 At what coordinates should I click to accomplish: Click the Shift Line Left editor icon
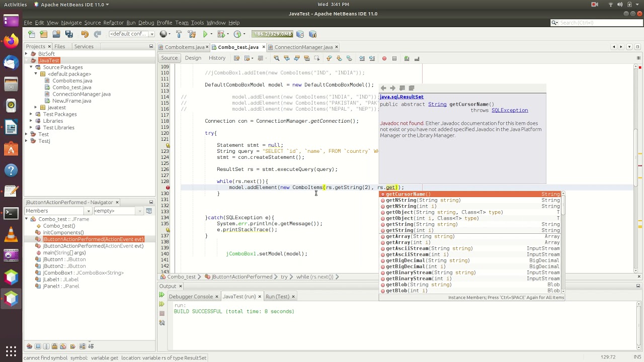tap(362, 58)
